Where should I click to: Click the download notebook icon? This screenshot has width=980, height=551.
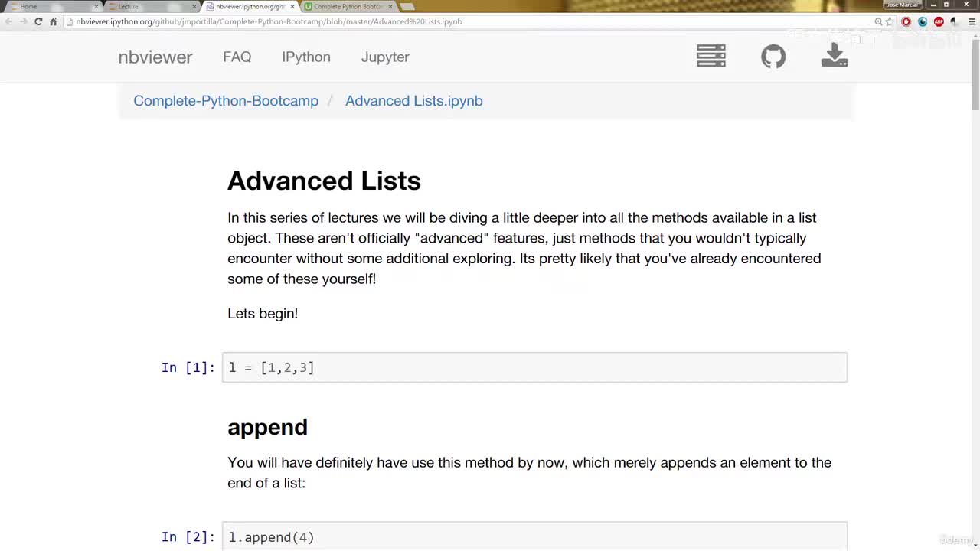835,56
